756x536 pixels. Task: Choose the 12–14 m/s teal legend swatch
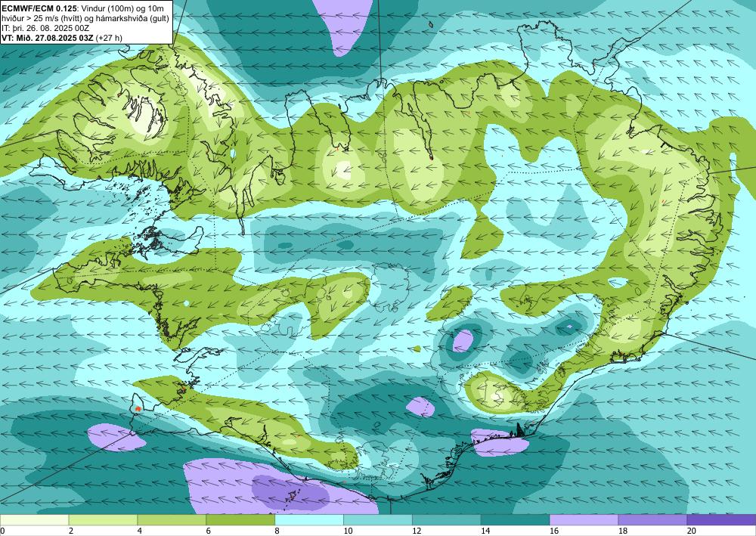447,519
